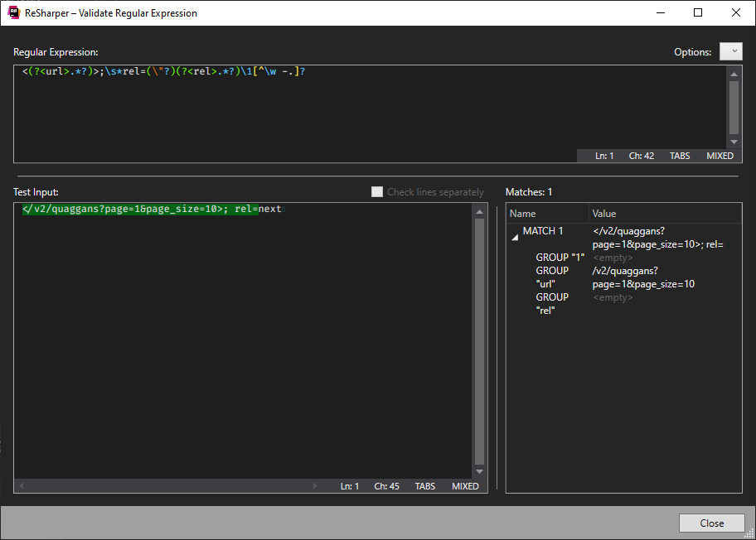Click the TABS indicator under the regex editor

point(679,155)
